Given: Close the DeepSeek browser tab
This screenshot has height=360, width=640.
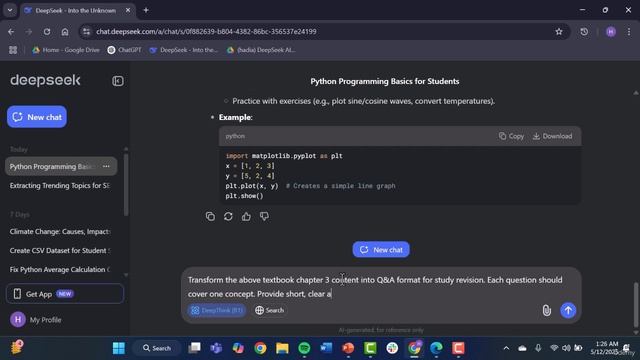Looking at the screenshot, I should click(127, 10).
